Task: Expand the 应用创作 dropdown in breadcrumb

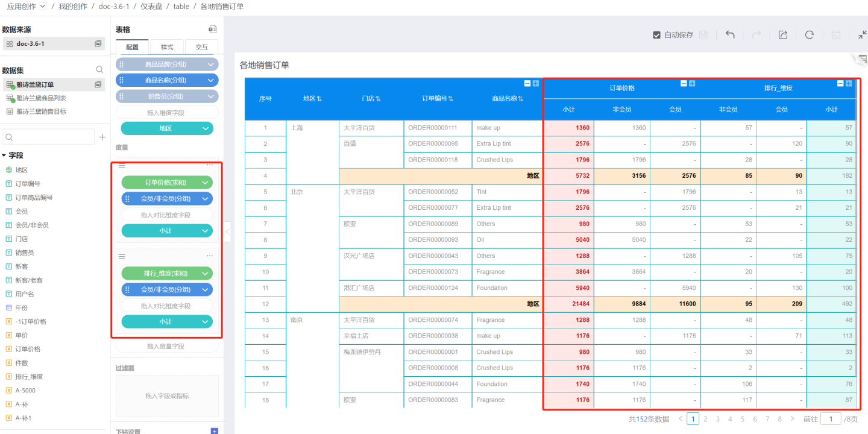Action: click(42, 6)
